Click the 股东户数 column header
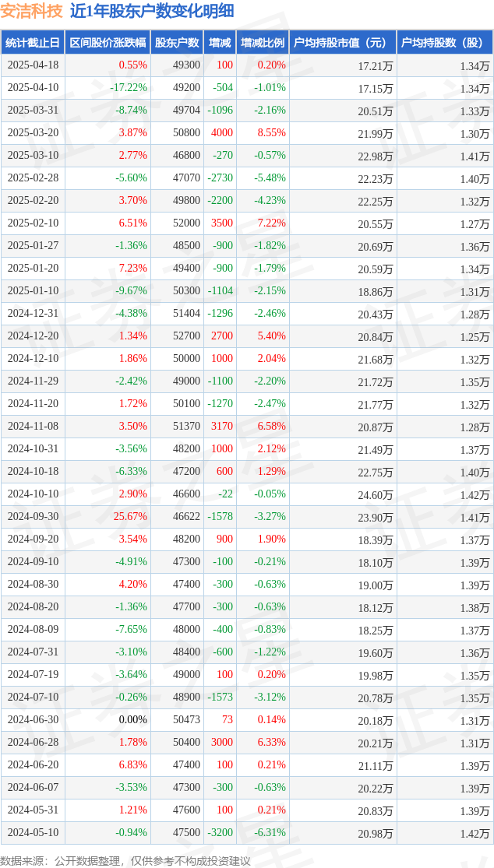Viewport: 494px width, 868px height. click(177, 42)
